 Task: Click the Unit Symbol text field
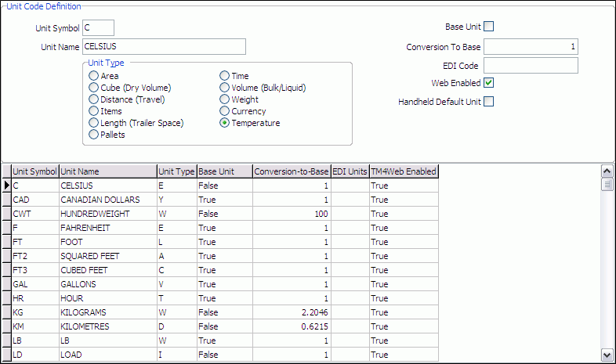coord(98,28)
